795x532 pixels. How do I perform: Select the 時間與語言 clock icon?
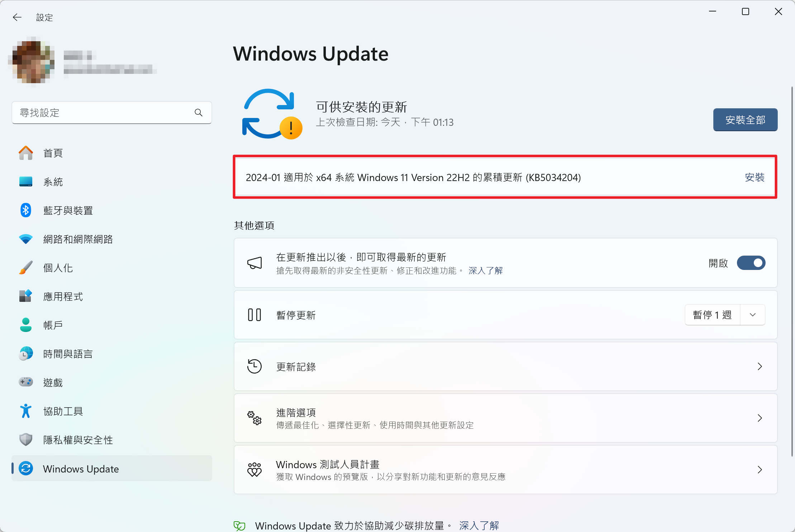(25, 353)
